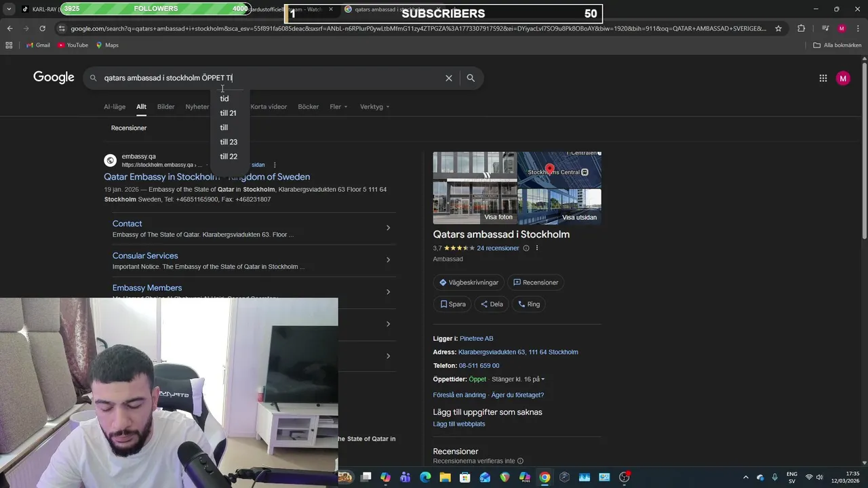The image size is (868, 488).
Task: Open the Chrome extensions puzzle icon
Action: (x=801, y=28)
